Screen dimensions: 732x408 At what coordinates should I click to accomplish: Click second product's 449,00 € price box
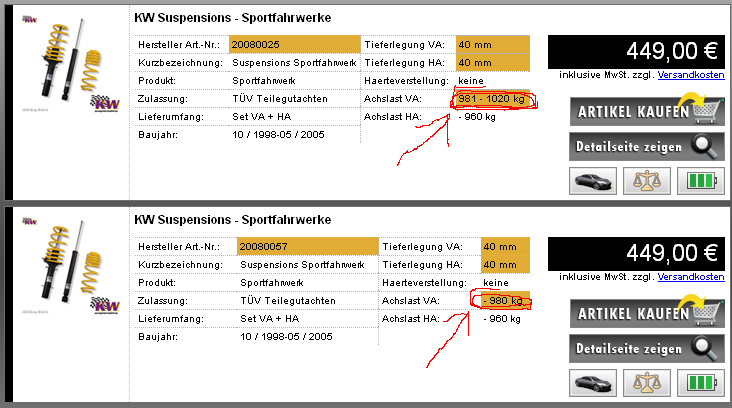(636, 253)
